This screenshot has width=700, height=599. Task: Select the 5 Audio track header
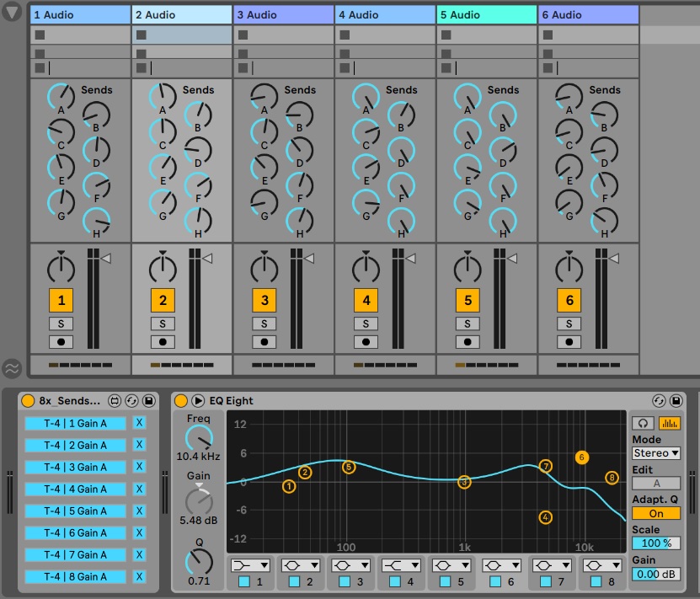[486, 14]
